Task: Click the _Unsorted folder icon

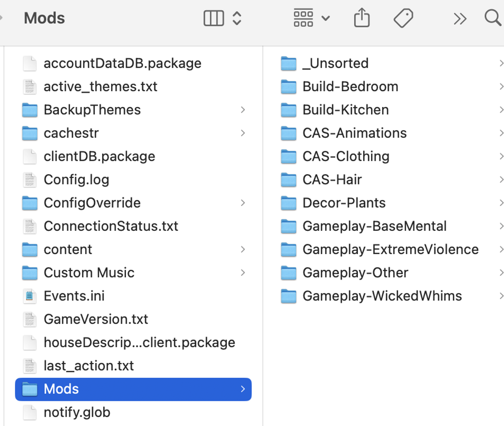Action: tap(289, 63)
